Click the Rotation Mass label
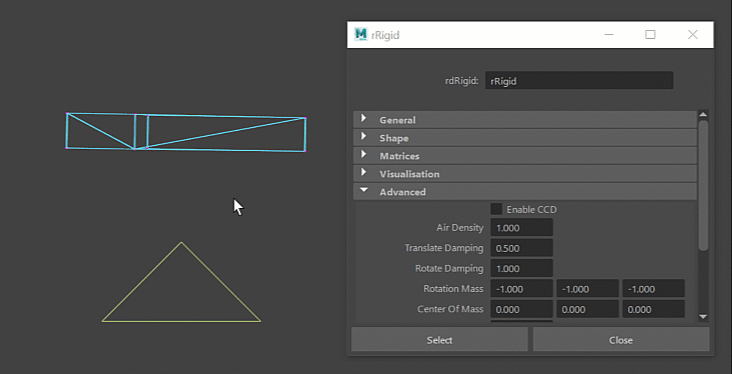Screen dimensions: 732x374 point(453,289)
